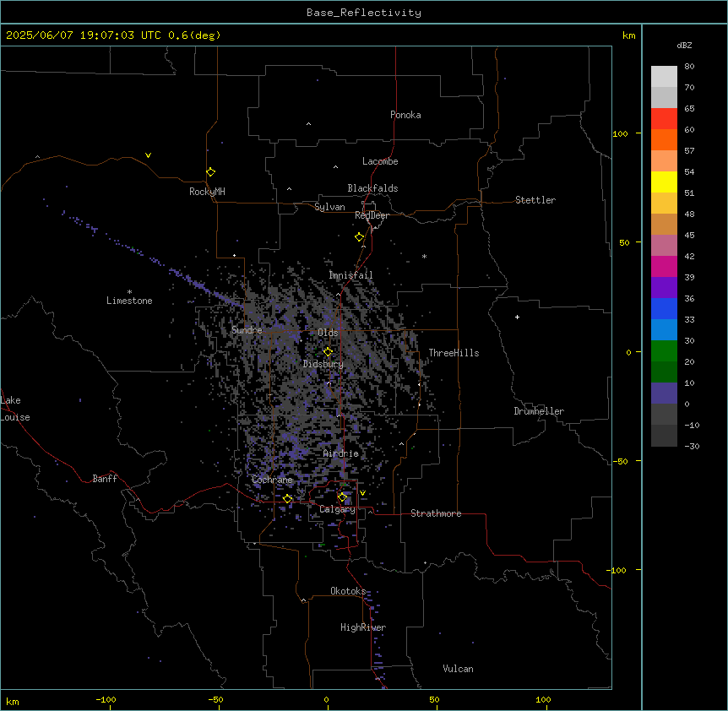Choose the white 70-80 dBZ legend swatch
This screenshot has height=711, width=728.
click(664, 77)
